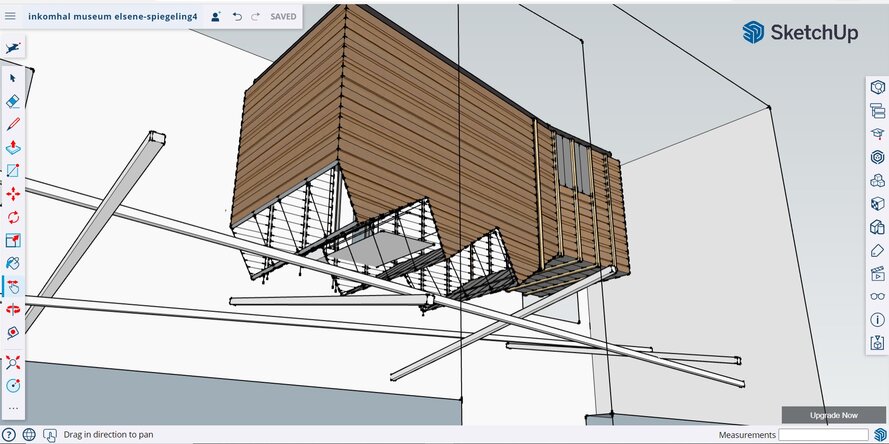Open the hexagon icon panel on right

point(877,157)
